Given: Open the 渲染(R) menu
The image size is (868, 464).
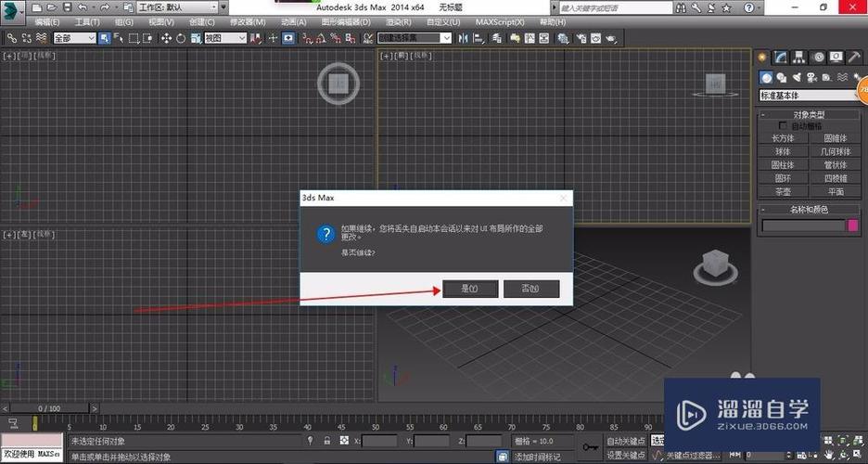Looking at the screenshot, I should [x=399, y=22].
